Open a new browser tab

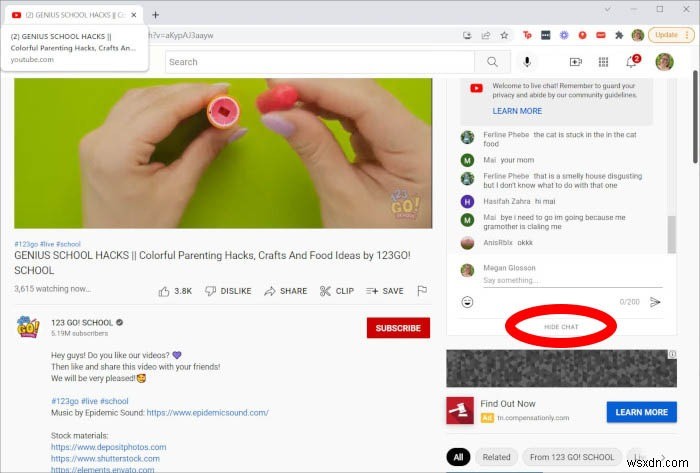coord(155,15)
